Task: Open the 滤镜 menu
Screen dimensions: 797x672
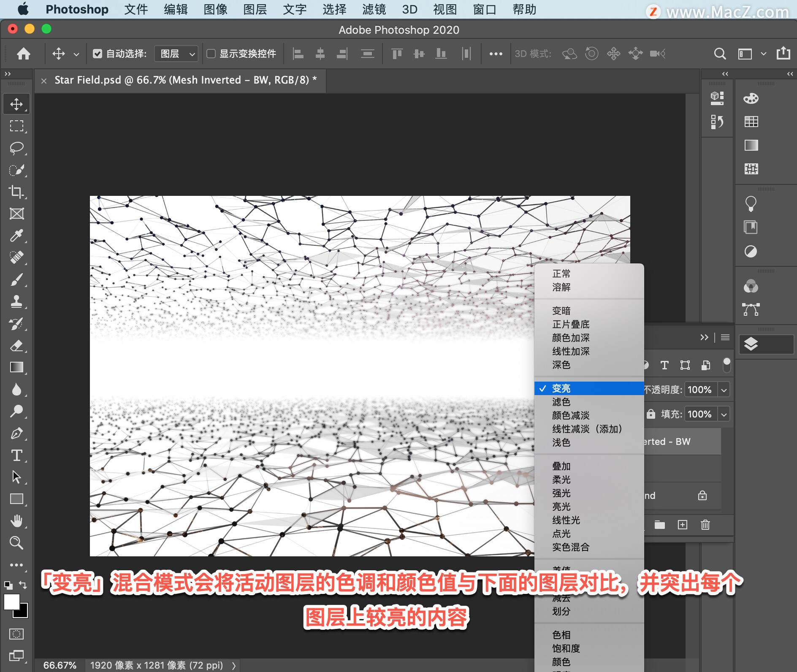Action: click(374, 9)
